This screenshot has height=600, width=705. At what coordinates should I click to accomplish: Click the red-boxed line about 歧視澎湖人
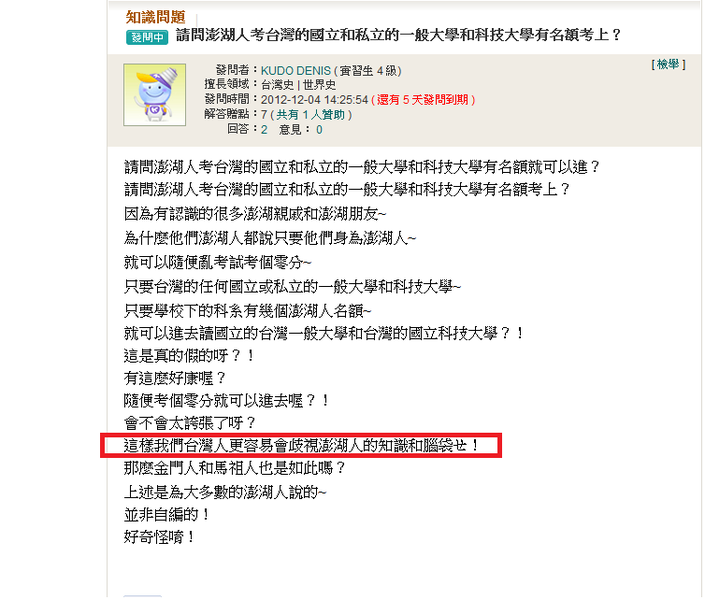(x=301, y=446)
